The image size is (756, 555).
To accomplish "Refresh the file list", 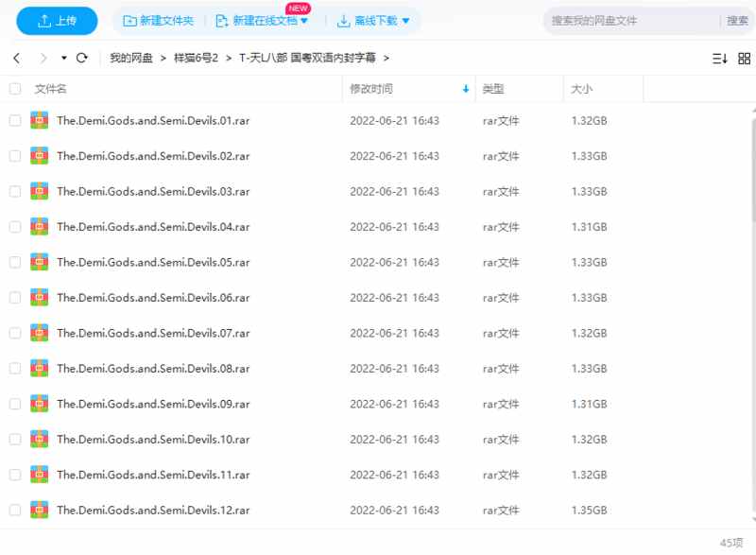I will 82,58.
